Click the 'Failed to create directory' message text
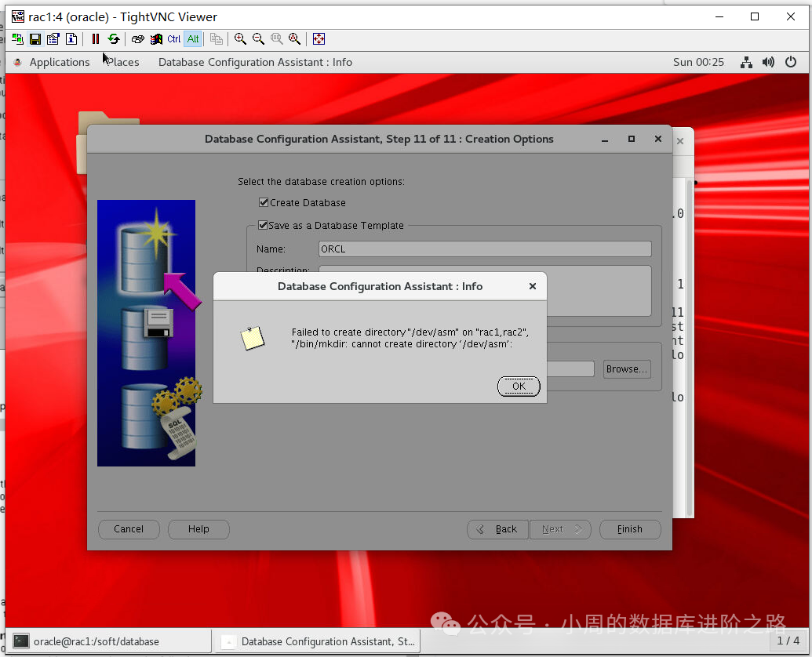This screenshot has height=657, width=812. coord(410,338)
